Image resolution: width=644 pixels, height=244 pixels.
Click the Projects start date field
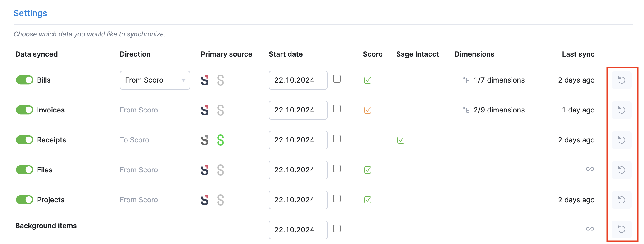(x=298, y=200)
